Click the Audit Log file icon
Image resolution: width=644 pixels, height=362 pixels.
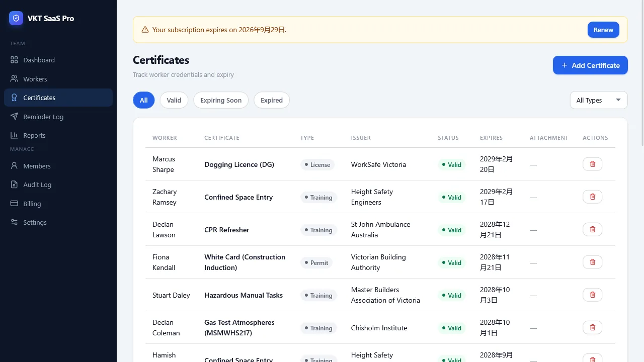point(14,185)
